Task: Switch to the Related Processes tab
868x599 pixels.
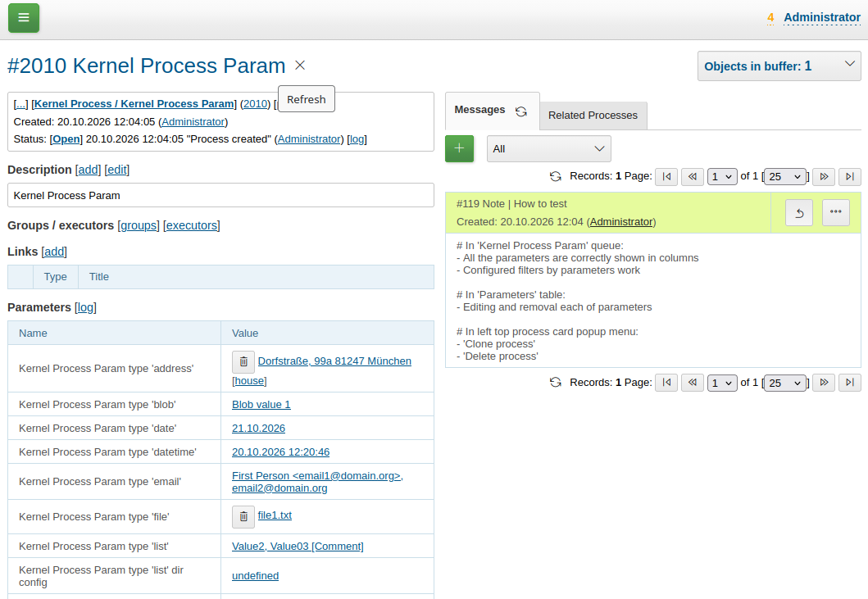Action: 593,116
